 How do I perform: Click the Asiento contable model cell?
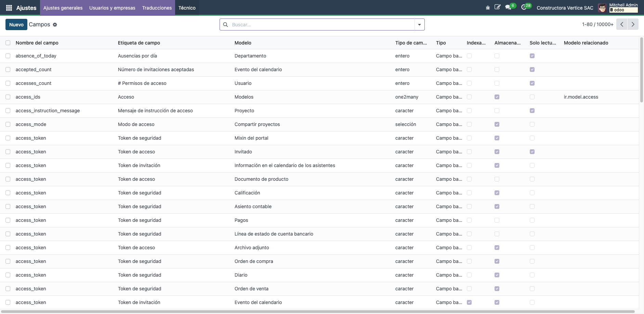253,206
